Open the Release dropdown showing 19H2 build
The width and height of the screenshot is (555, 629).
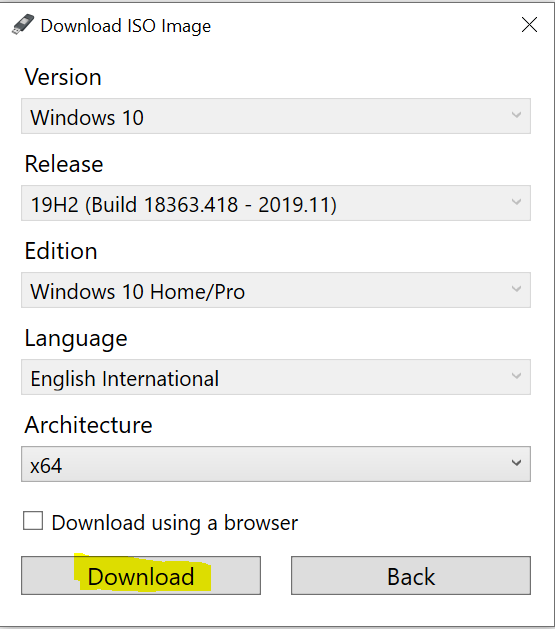[x=276, y=203]
